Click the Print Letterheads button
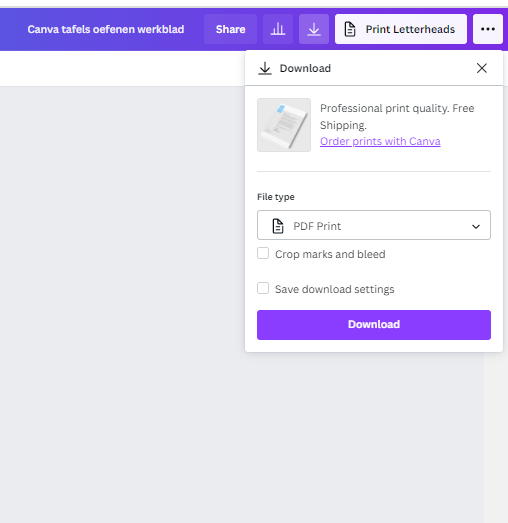The image size is (508, 523). (x=401, y=29)
